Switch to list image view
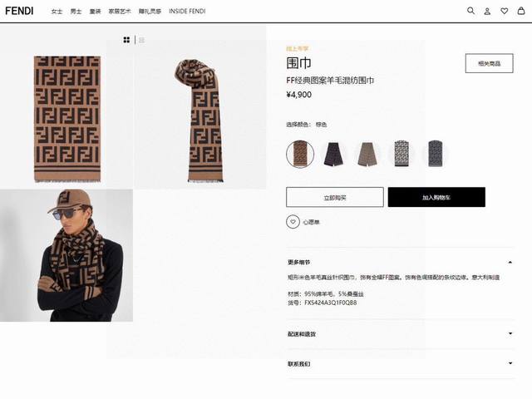532x399 pixels. point(141,40)
